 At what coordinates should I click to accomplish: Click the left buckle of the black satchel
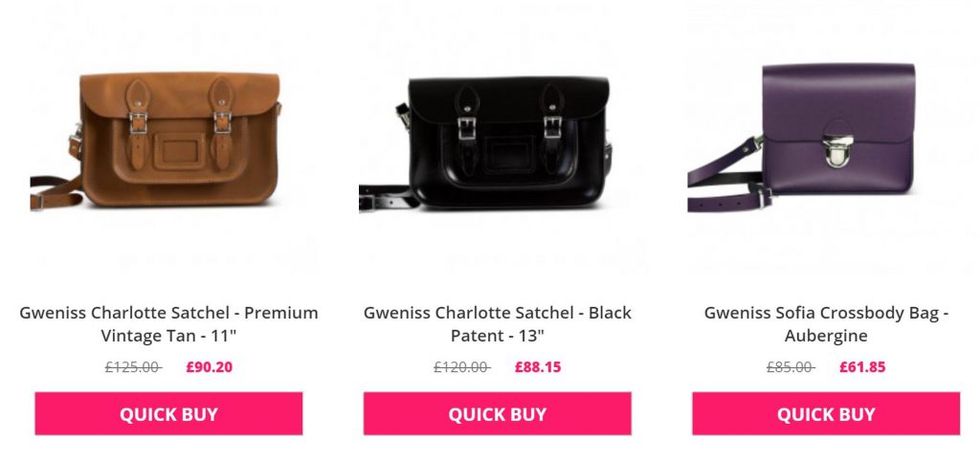[472, 124]
